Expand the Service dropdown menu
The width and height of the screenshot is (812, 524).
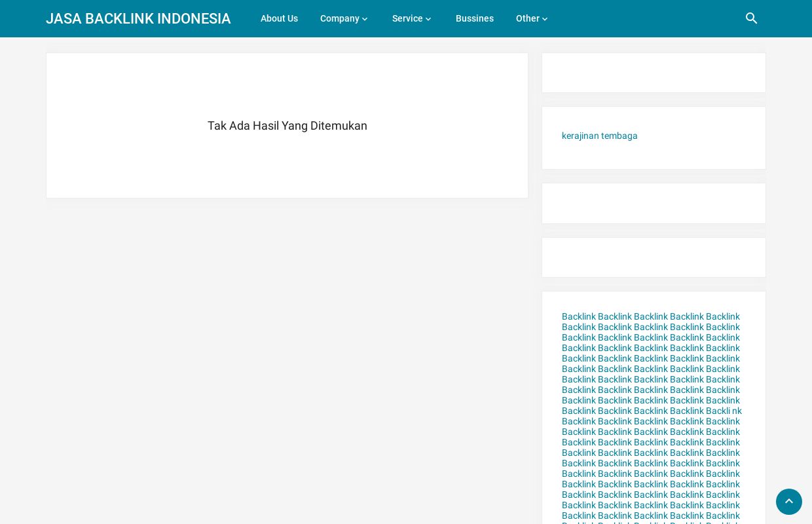[x=407, y=18]
